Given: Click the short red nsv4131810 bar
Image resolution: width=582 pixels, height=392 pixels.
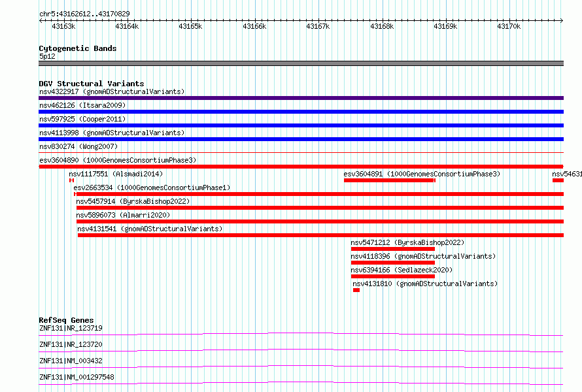Looking at the screenshot, I should [x=356, y=290].
